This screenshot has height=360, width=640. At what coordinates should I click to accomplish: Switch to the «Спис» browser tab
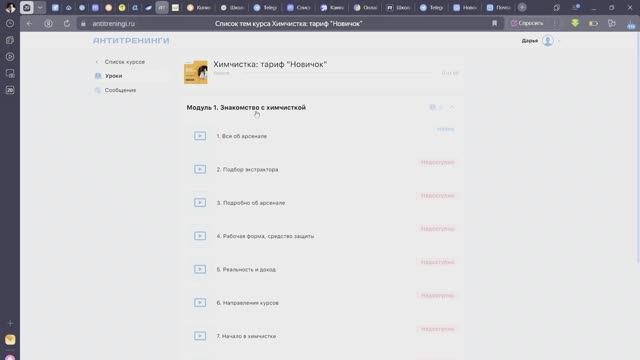[x=299, y=7]
